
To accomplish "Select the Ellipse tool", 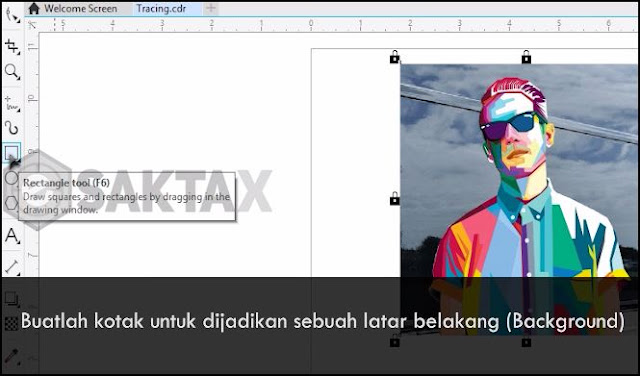I will pos(11,178).
